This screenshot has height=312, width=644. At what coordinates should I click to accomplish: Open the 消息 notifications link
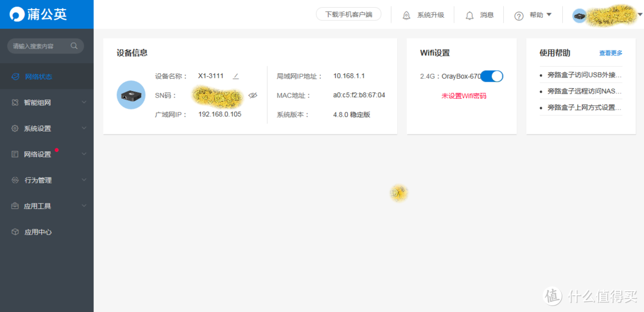[487, 15]
